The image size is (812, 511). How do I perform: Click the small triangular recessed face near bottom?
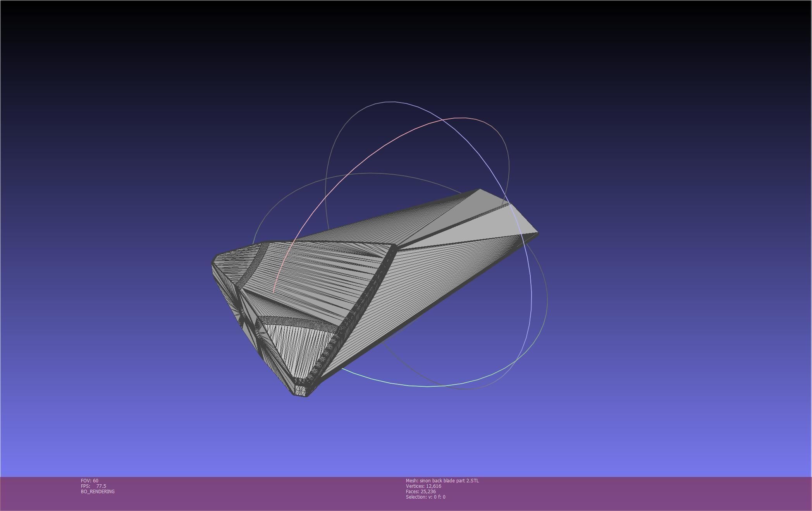(x=298, y=345)
